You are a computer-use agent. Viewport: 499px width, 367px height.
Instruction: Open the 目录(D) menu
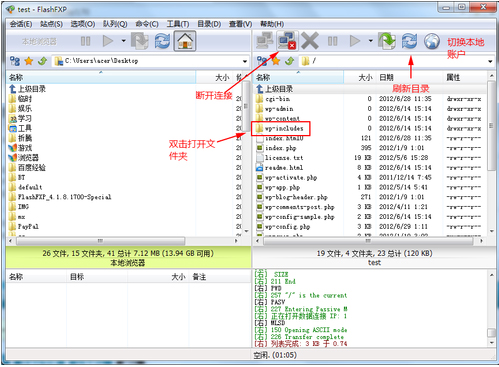pos(209,24)
